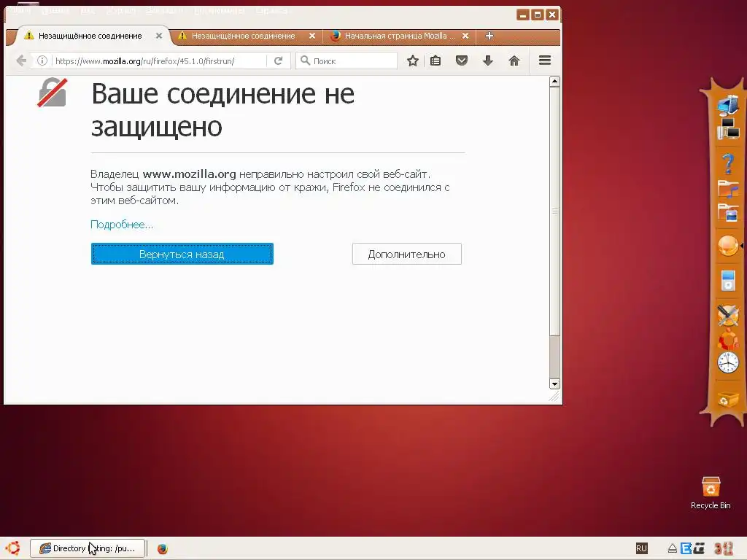The width and height of the screenshot is (747, 560).
Task: Open the media player iPod dock icon
Action: (728, 280)
